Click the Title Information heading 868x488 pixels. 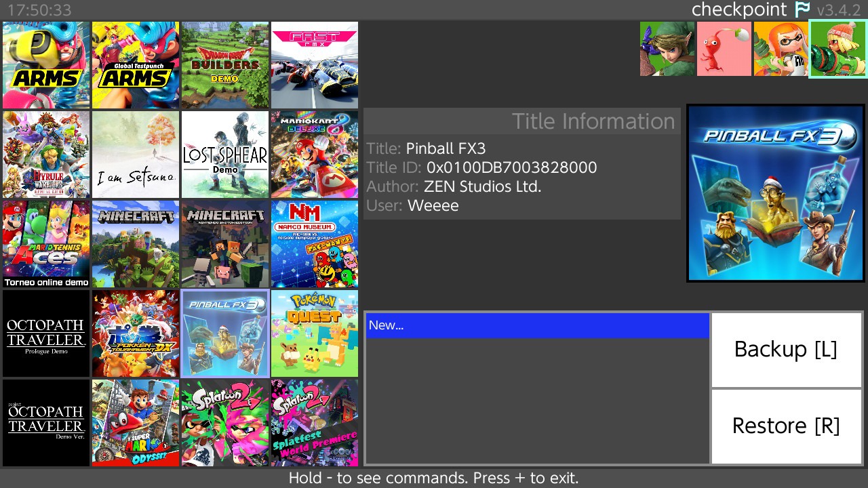click(593, 121)
